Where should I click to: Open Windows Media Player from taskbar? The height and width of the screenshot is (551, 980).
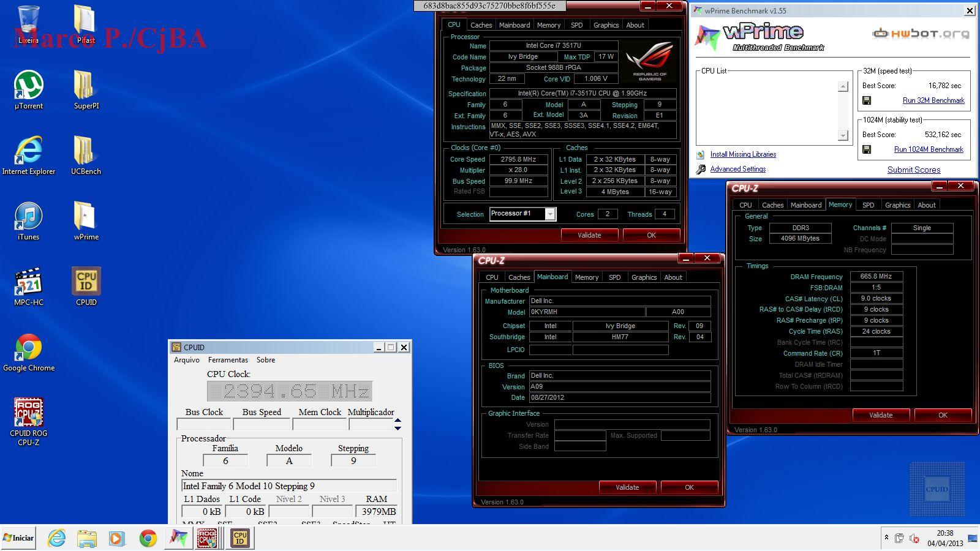point(116,538)
